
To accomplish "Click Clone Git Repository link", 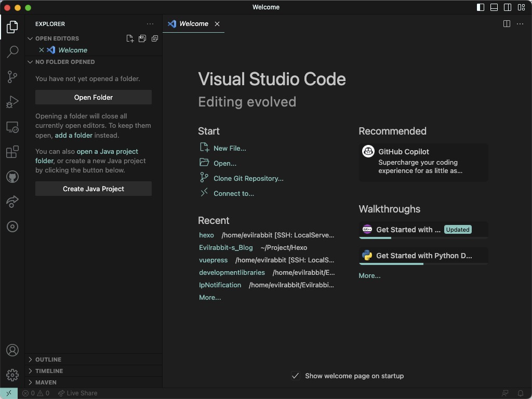I will click(x=248, y=178).
